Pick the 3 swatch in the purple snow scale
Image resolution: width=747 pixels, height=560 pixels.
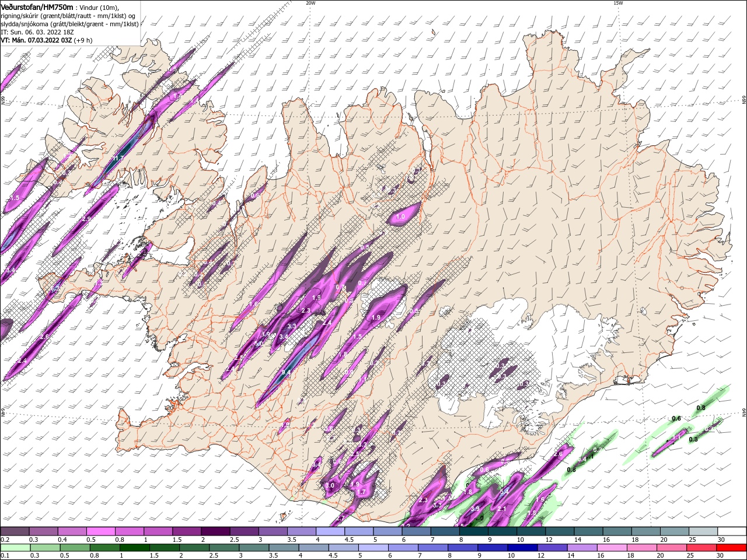tap(272, 531)
